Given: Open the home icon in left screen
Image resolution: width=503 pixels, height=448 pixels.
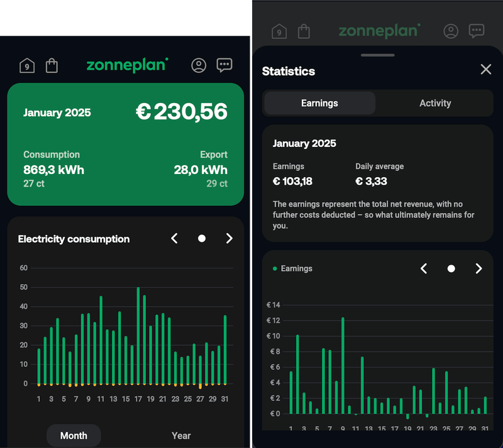Looking at the screenshot, I should (27, 65).
